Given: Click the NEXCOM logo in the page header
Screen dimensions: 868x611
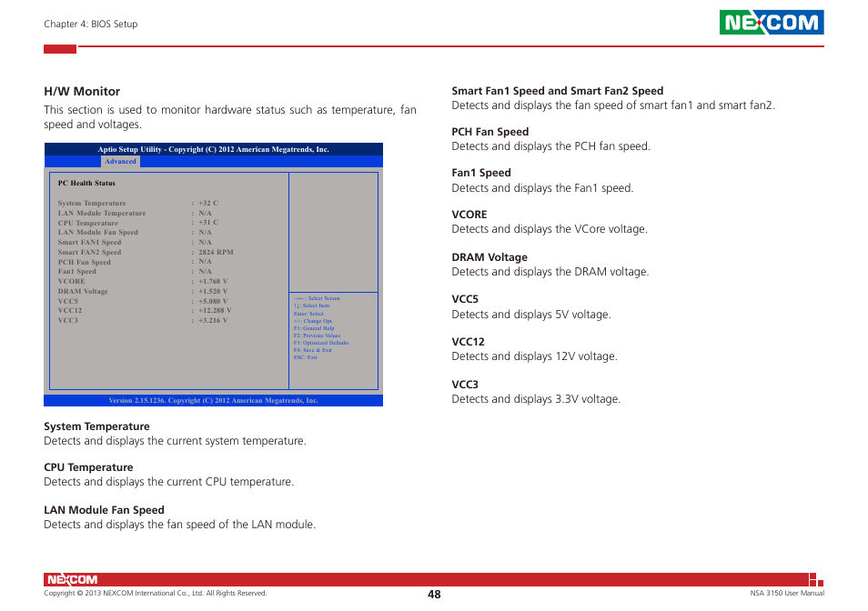Looking at the screenshot, I should (x=772, y=22).
